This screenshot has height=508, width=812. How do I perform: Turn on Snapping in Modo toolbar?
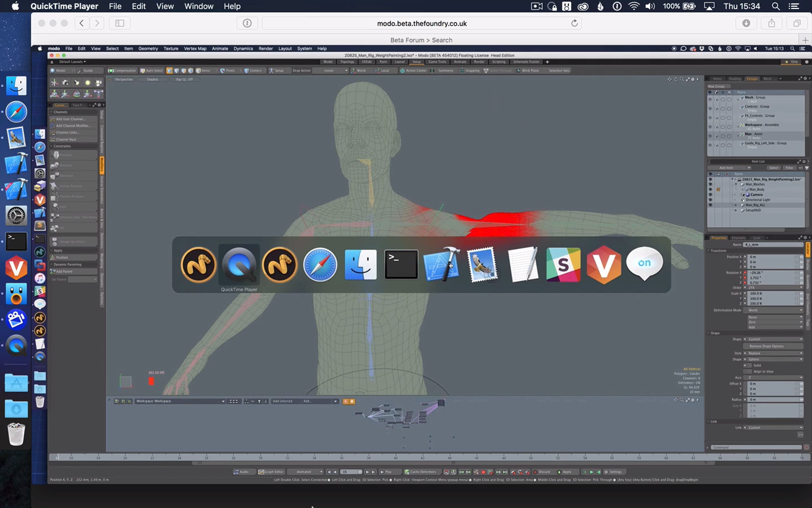[469, 71]
